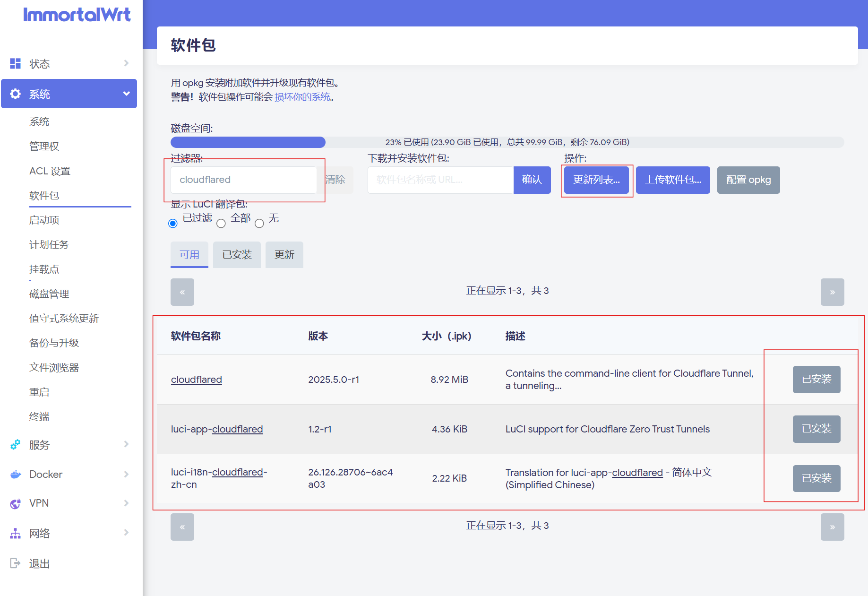Open the 重启 submenu item

pos(39,392)
